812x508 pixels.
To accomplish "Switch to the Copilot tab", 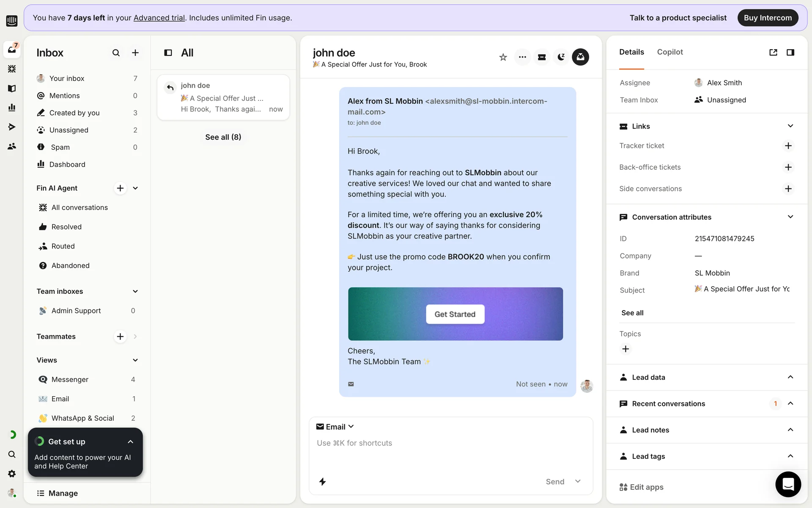I will pos(669,52).
